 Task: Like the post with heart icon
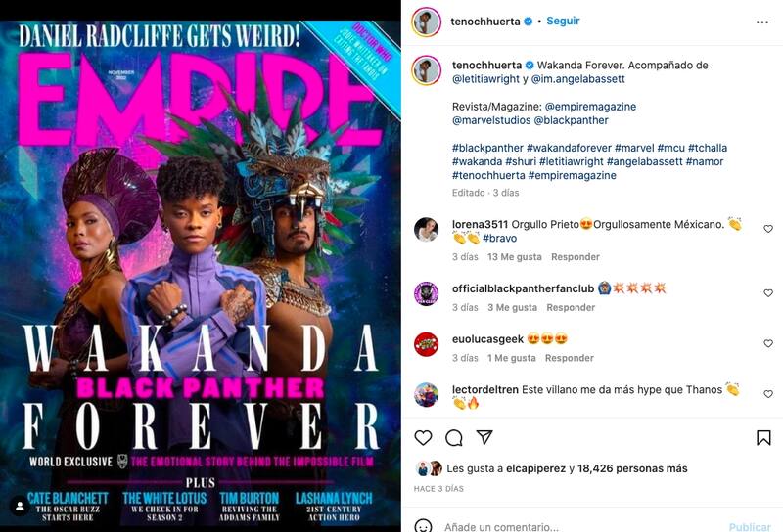coord(423,438)
